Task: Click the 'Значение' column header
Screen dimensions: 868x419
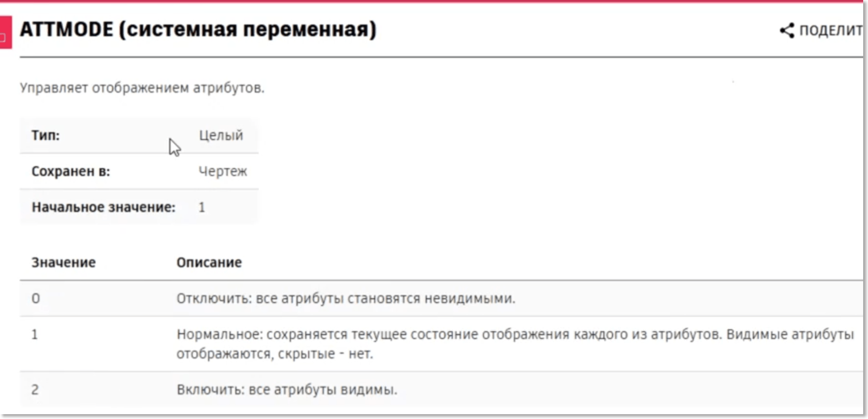Action: pos(63,262)
